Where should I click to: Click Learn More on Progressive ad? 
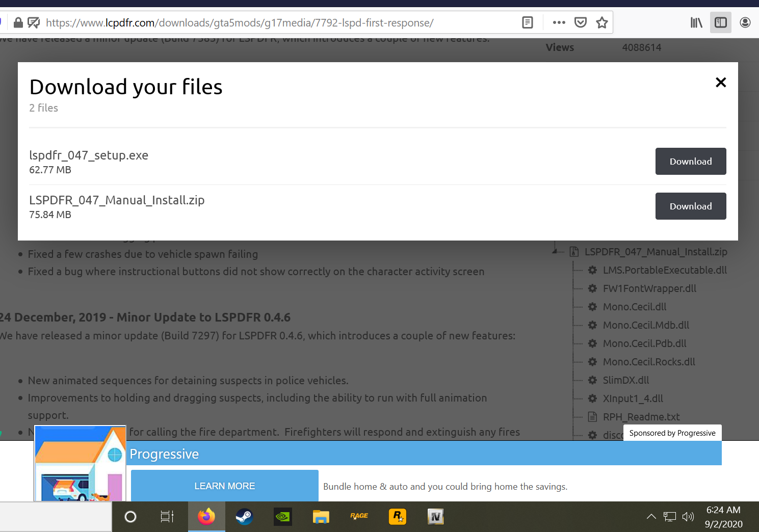click(225, 486)
